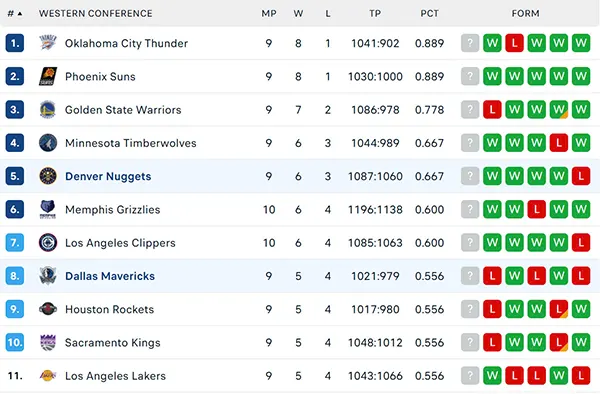Sort standings by PCT column header
600x394 pixels.
pyautogui.click(x=429, y=13)
